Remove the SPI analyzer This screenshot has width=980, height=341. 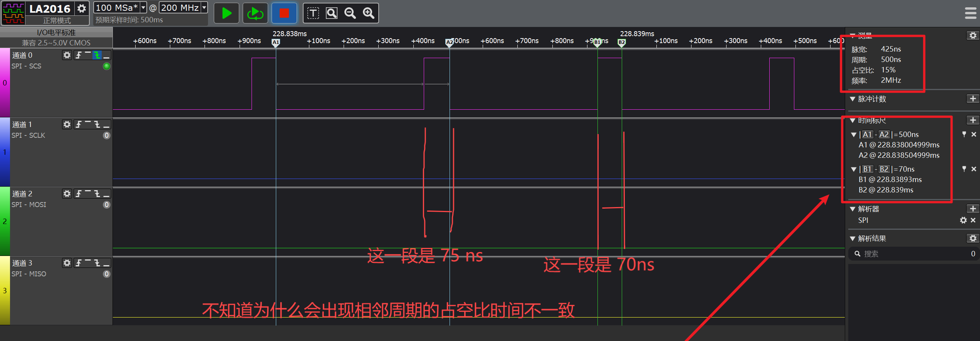tap(973, 220)
